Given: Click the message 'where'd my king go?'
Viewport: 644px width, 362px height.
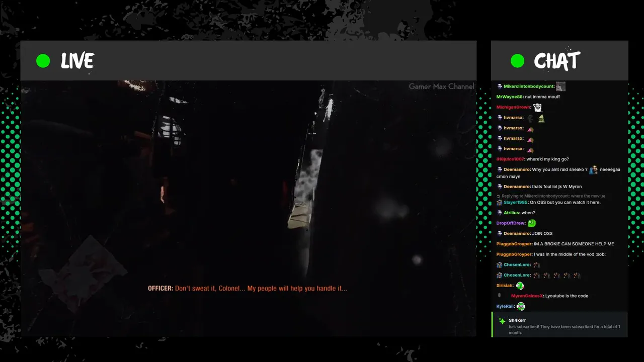Looking at the screenshot, I should tap(548, 159).
